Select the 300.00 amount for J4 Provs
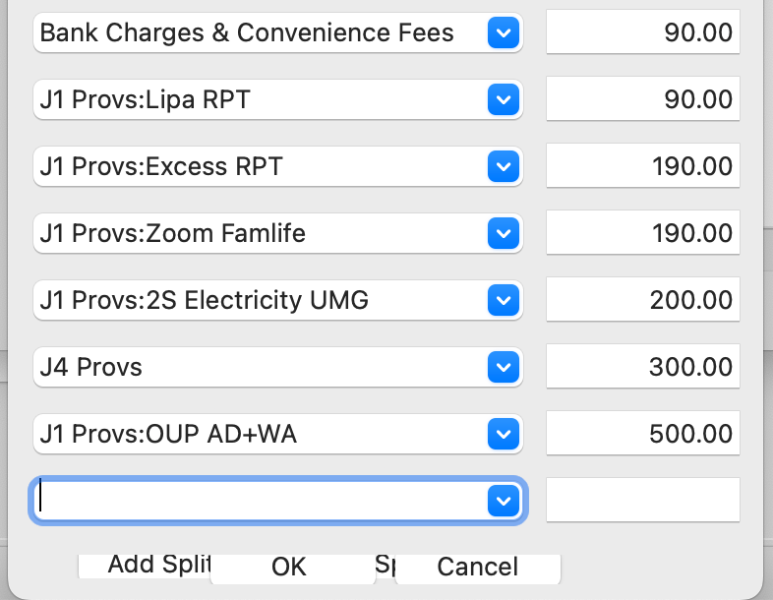The height and width of the screenshot is (600, 773). (x=643, y=366)
